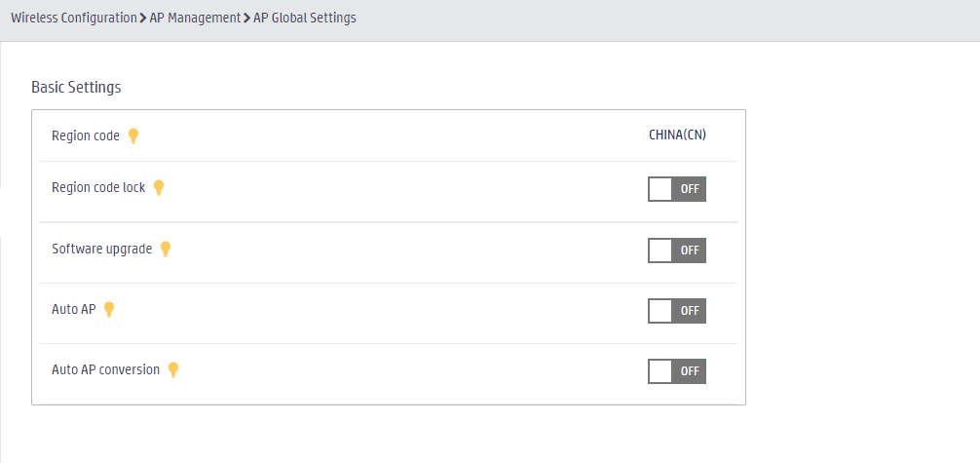View the Auto AP conversion lightbulb tip
980x463 pixels.
[x=173, y=369]
